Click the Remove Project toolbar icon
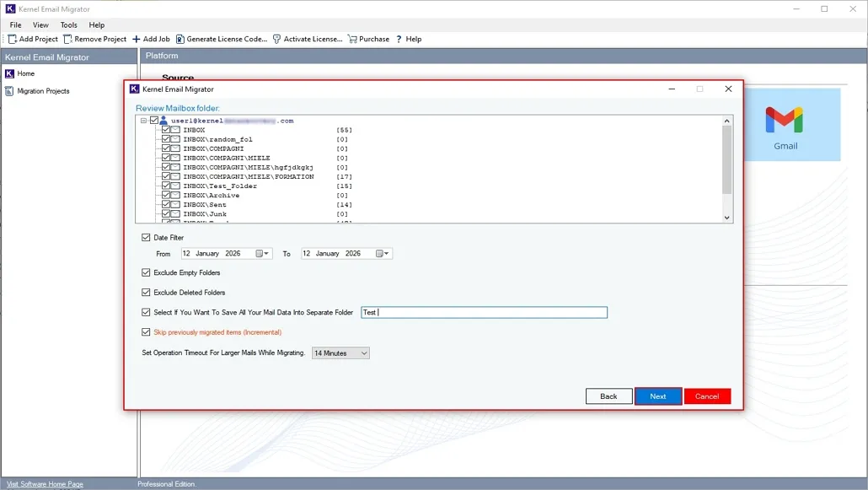 click(x=68, y=39)
